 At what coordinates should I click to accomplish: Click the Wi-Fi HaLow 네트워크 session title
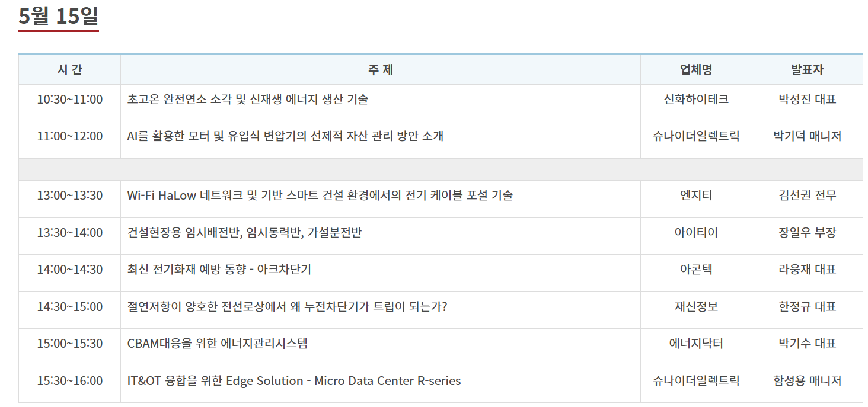click(320, 196)
